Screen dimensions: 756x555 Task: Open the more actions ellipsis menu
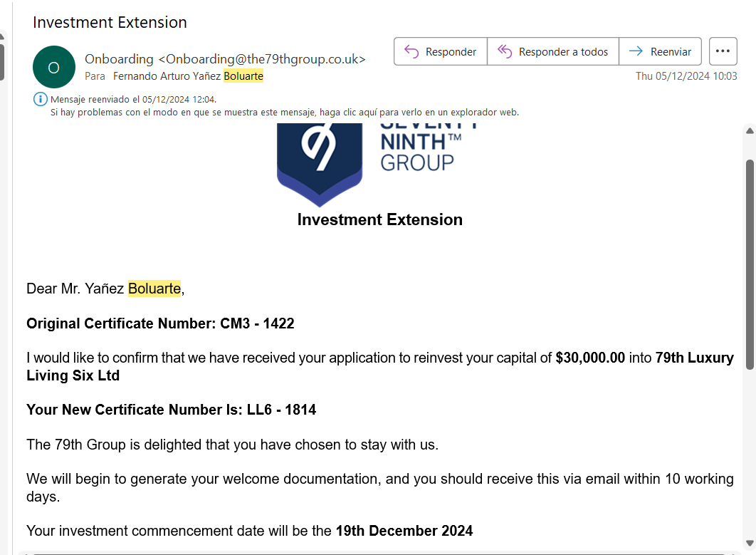click(x=723, y=51)
